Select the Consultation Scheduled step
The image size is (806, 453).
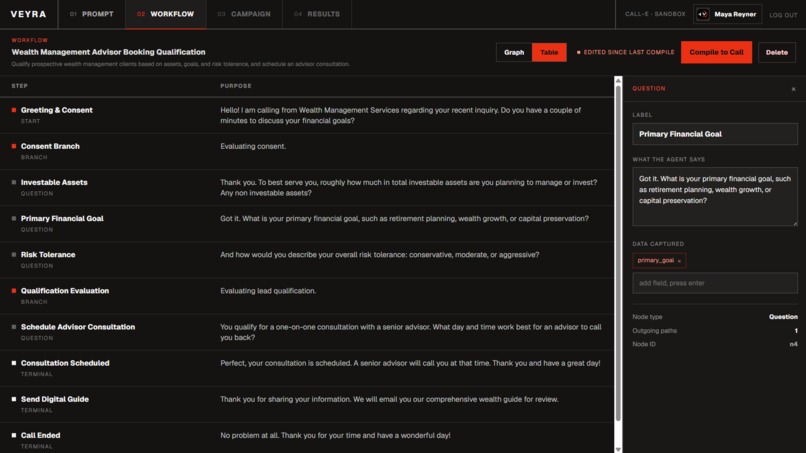pos(307,368)
